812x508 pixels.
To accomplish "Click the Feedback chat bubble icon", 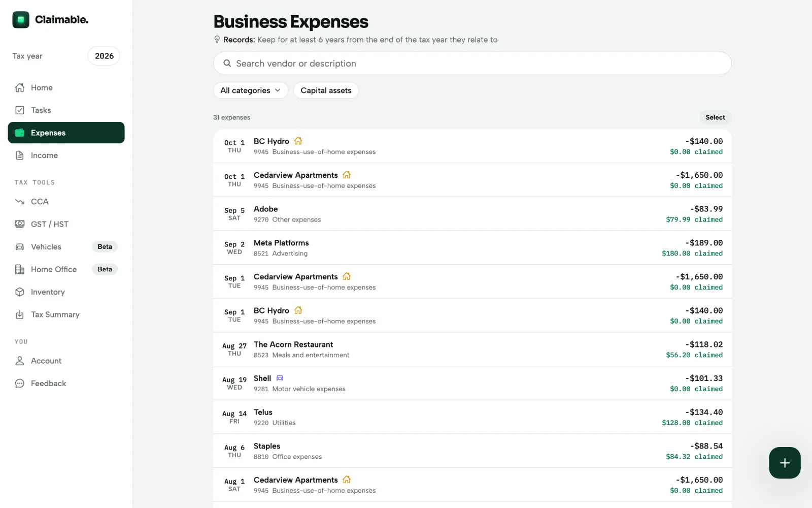I will (x=20, y=384).
